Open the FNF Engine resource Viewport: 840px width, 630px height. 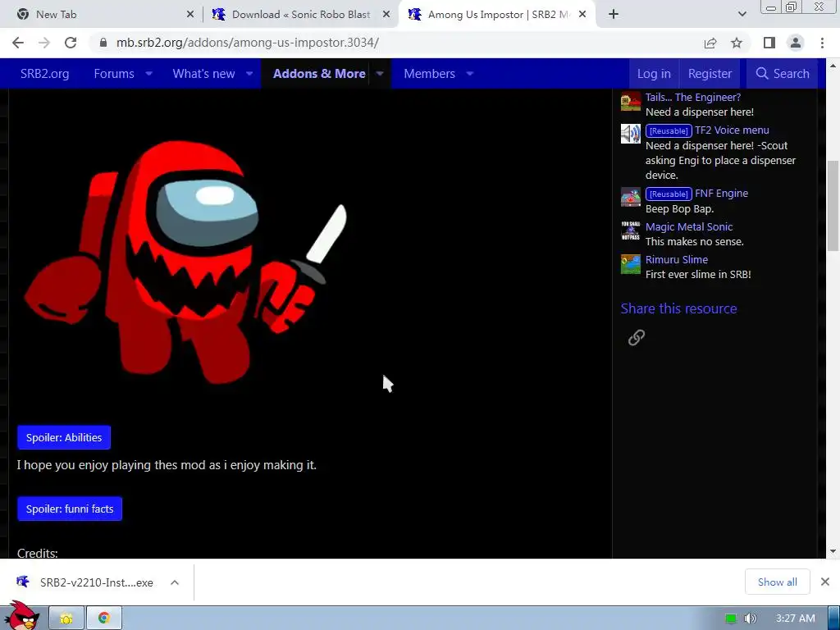(721, 194)
